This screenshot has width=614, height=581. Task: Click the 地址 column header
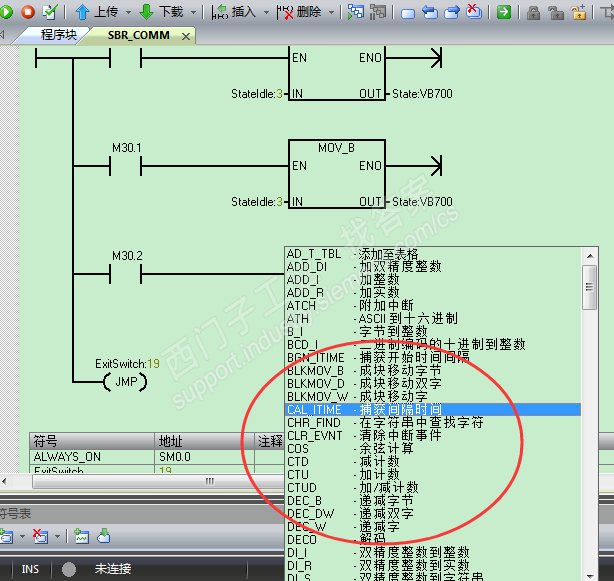coord(204,441)
